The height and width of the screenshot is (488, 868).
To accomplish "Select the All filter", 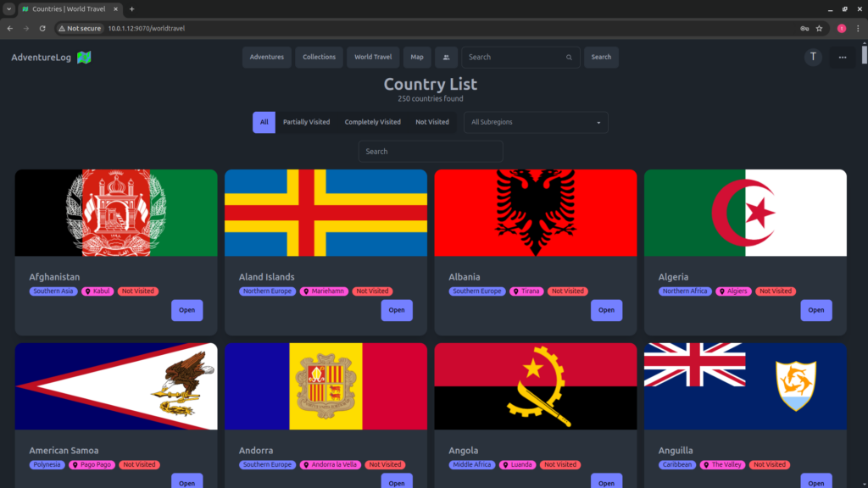I will (264, 122).
